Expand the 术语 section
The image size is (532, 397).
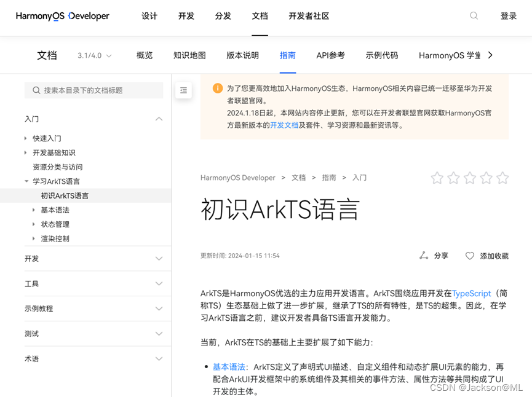point(159,359)
